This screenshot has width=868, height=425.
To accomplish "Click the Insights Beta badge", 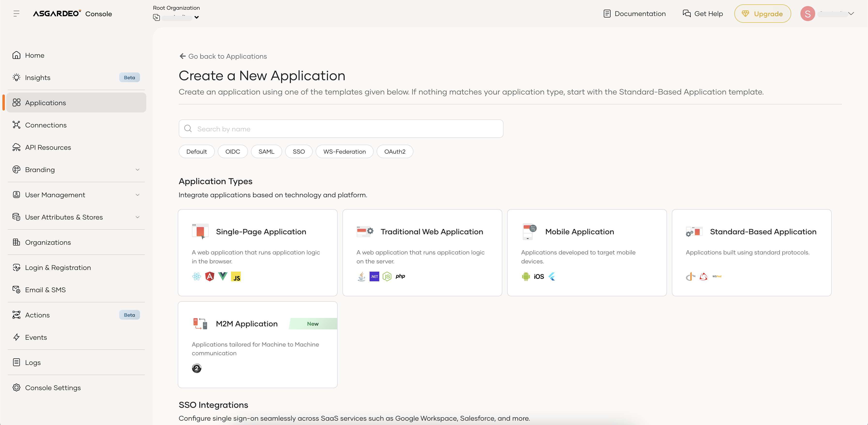I will click(x=129, y=78).
